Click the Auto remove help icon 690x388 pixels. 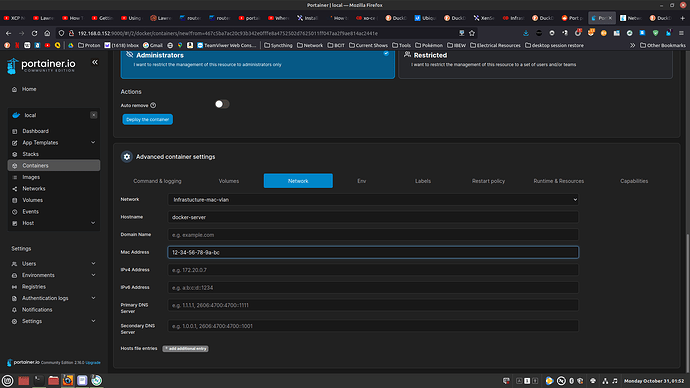(x=153, y=106)
